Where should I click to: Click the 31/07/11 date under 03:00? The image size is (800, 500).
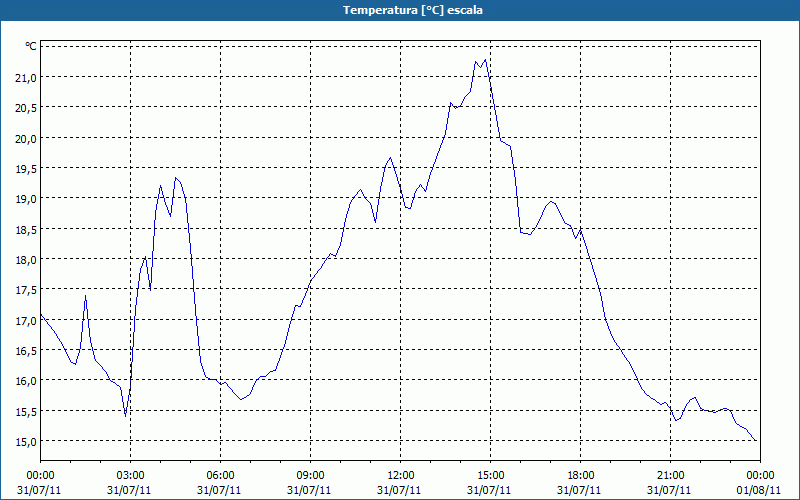[x=129, y=490]
